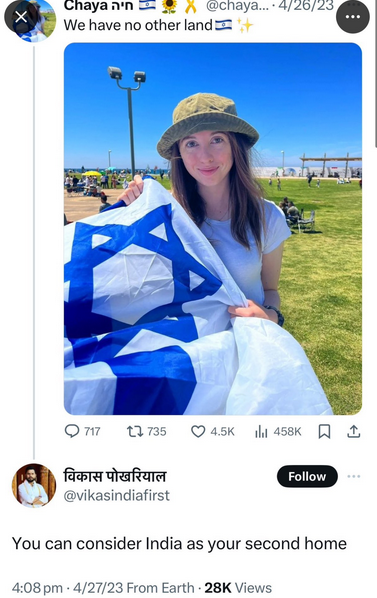Open the विकास पोखरियाल display name profile
377x598 pixels.
pyautogui.click(x=115, y=476)
